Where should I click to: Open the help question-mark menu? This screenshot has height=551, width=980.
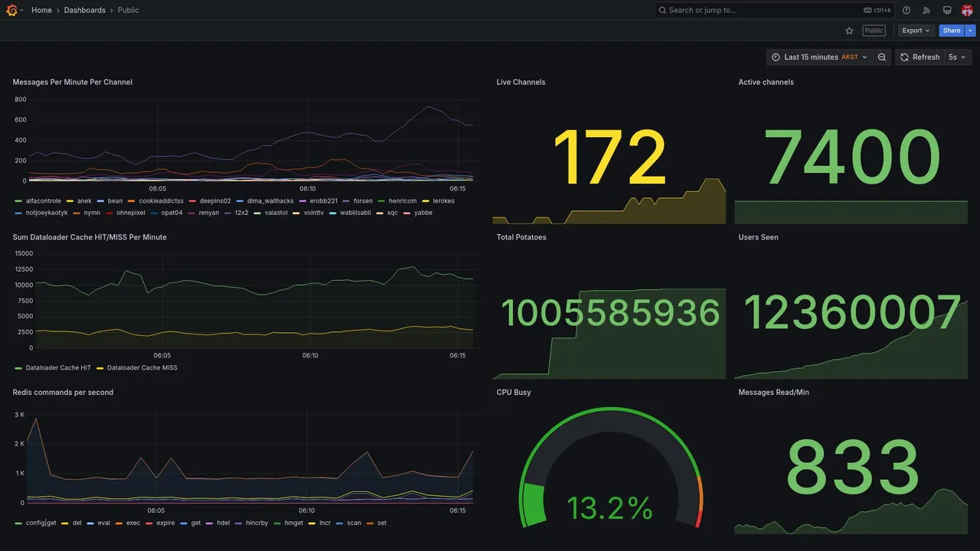coord(906,10)
